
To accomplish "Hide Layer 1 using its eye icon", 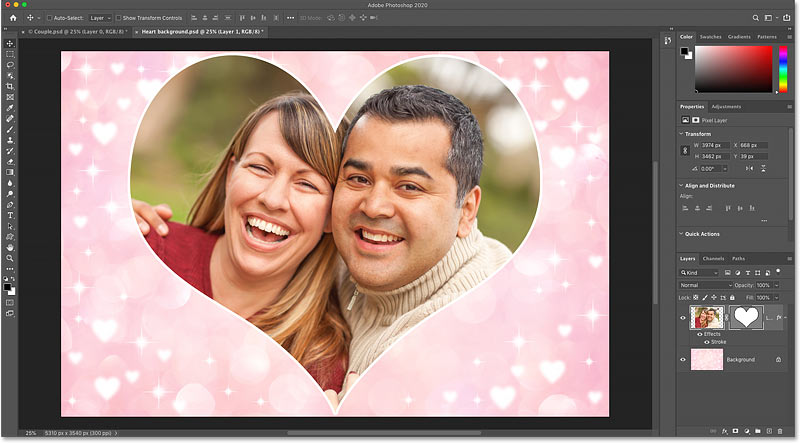I will tap(683, 318).
